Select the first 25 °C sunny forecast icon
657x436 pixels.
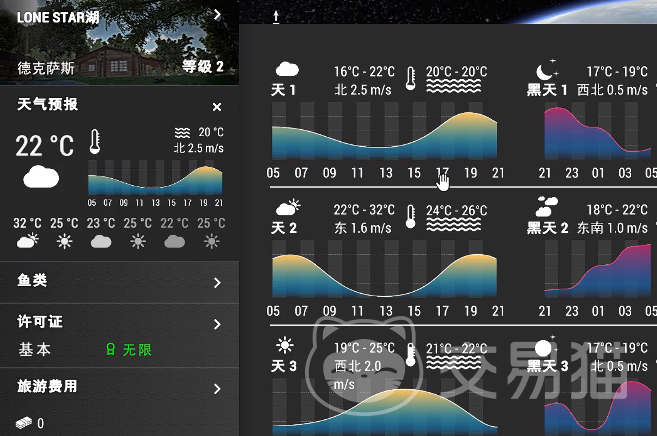[65, 241]
